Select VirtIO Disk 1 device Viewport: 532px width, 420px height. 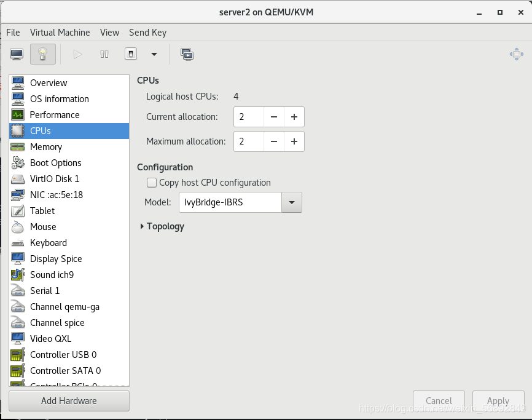(69, 178)
